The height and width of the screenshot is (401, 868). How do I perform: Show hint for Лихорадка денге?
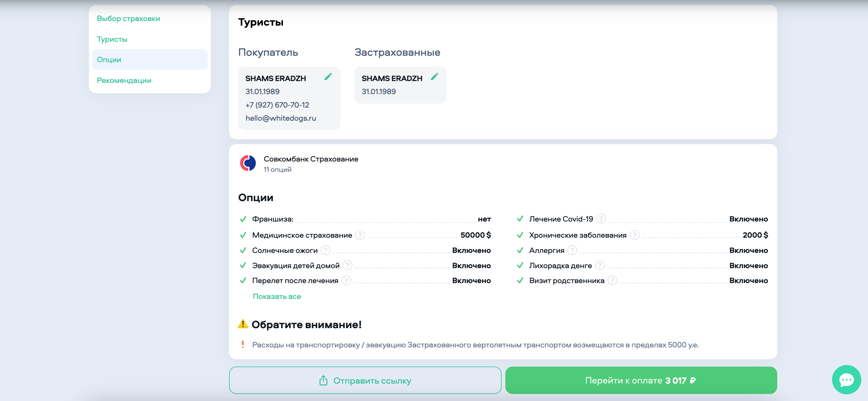pyautogui.click(x=599, y=265)
